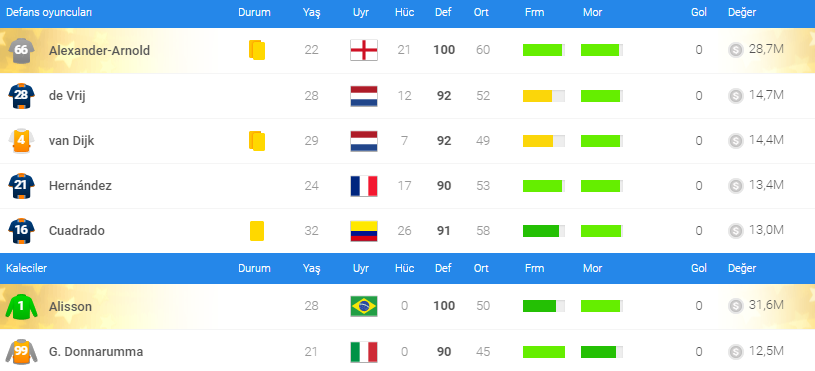815x371 pixels.
Task: Click de Vrij's yellow Frm fitness bar
Action: coord(544,96)
